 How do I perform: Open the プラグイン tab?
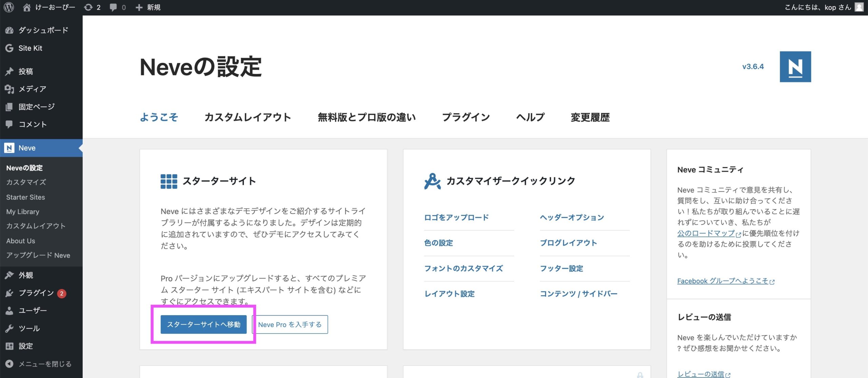(466, 117)
